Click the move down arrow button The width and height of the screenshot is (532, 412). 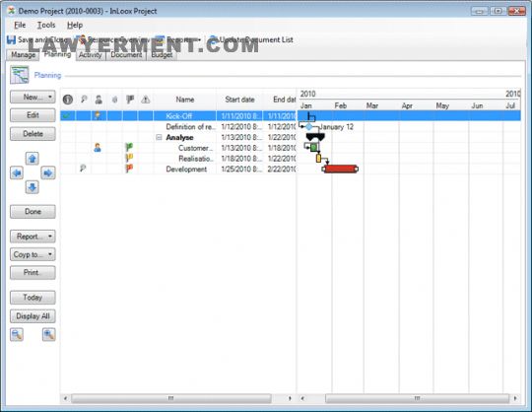[33, 187]
